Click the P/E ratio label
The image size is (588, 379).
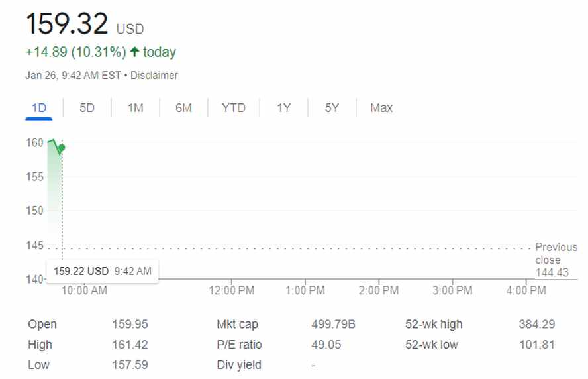coord(239,345)
